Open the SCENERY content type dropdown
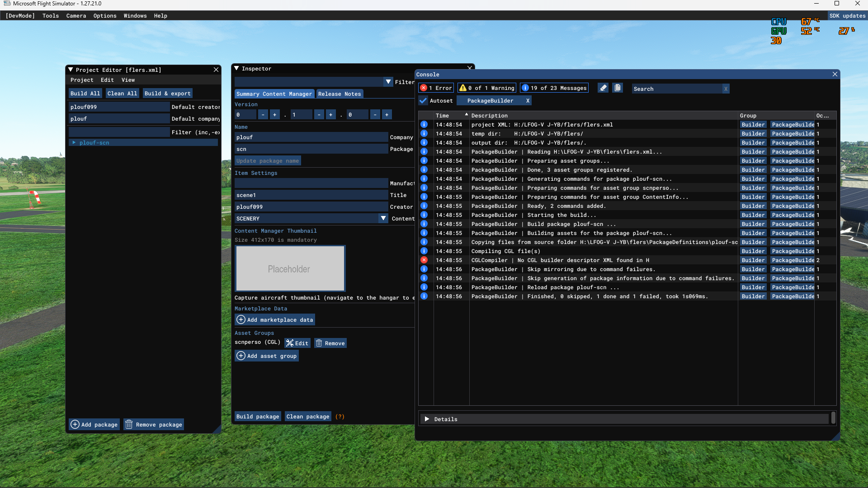 pos(383,218)
